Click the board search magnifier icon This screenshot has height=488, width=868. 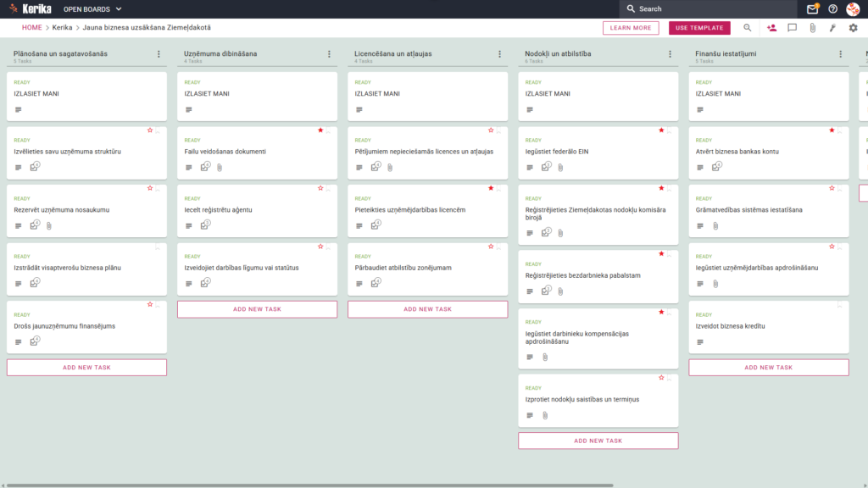[x=748, y=28]
